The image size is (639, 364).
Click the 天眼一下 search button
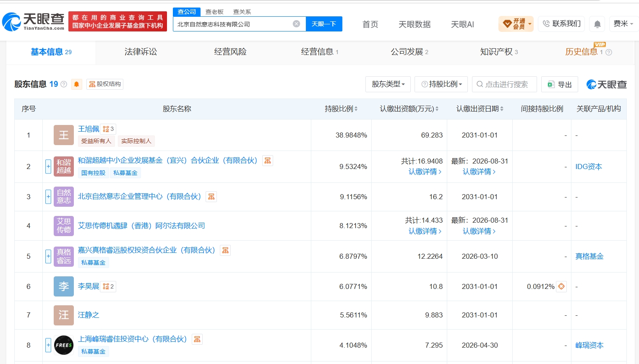point(324,24)
